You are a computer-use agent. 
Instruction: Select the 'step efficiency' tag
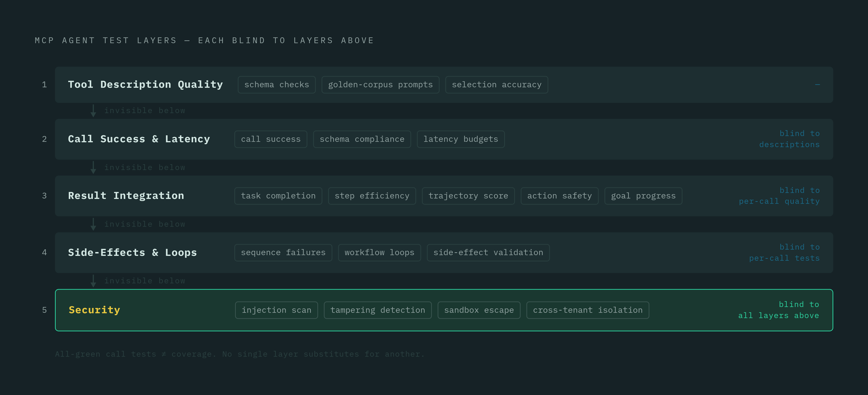click(x=372, y=196)
